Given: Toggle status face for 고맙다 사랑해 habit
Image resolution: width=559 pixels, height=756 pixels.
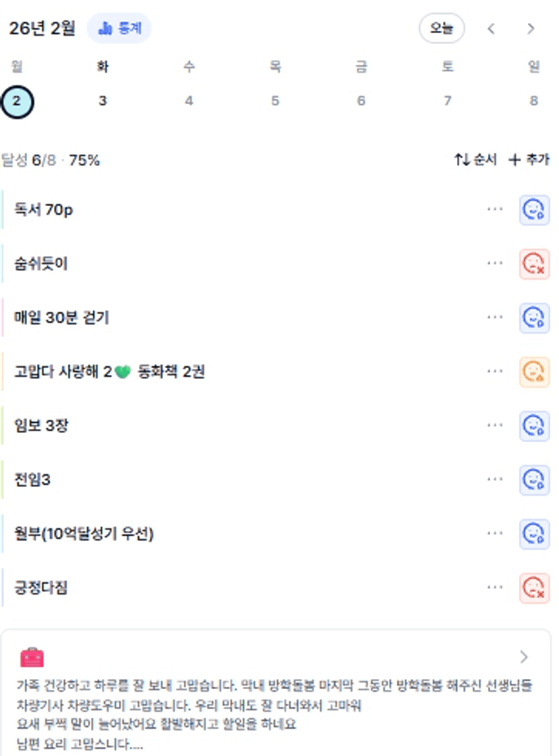Looking at the screenshot, I should coord(534,372).
